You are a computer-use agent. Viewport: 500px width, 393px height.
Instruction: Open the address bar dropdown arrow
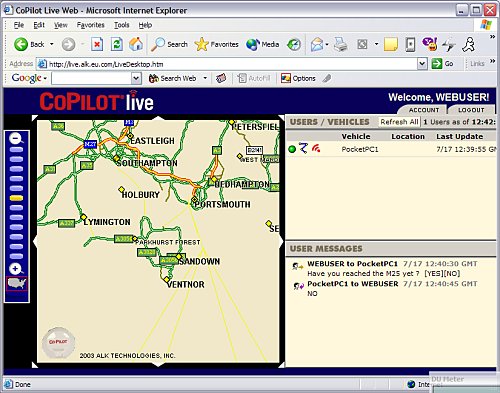422,64
